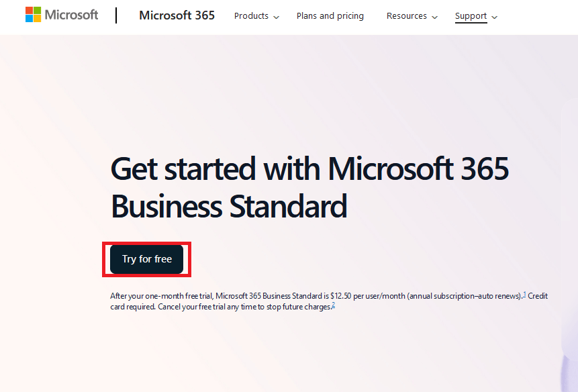Viewport: 578px width, 392px height.
Task: Click the Try for free button
Action: (147, 259)
